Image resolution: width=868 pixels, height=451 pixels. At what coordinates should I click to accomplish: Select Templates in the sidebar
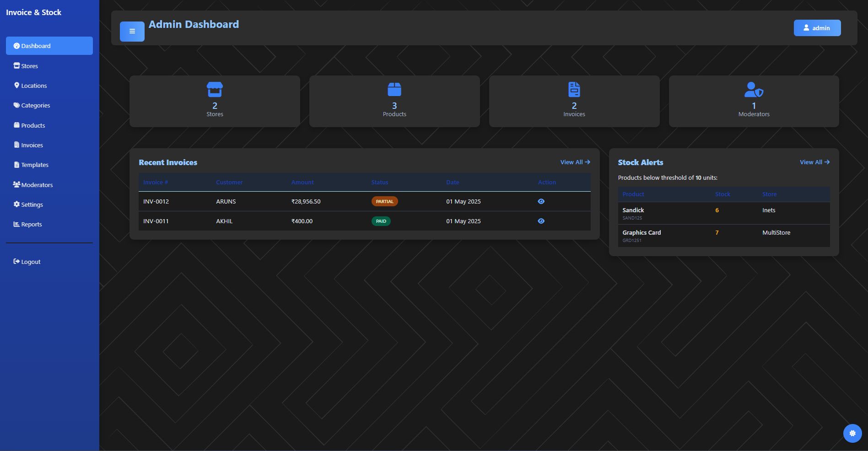tap(34, 165)
